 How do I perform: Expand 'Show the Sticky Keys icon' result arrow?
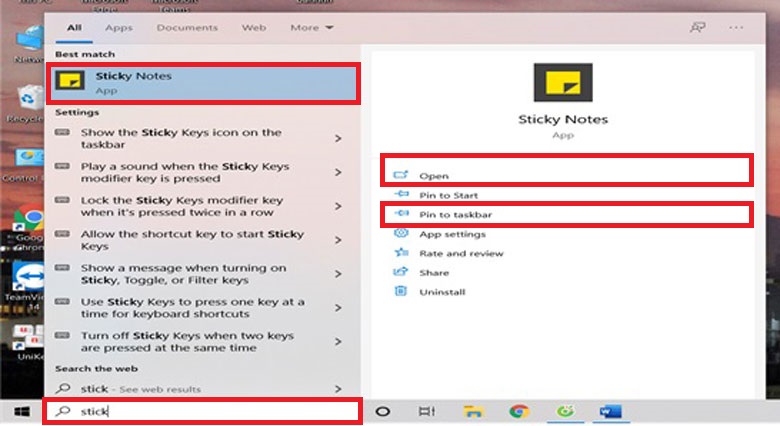(x=338, y=138)
